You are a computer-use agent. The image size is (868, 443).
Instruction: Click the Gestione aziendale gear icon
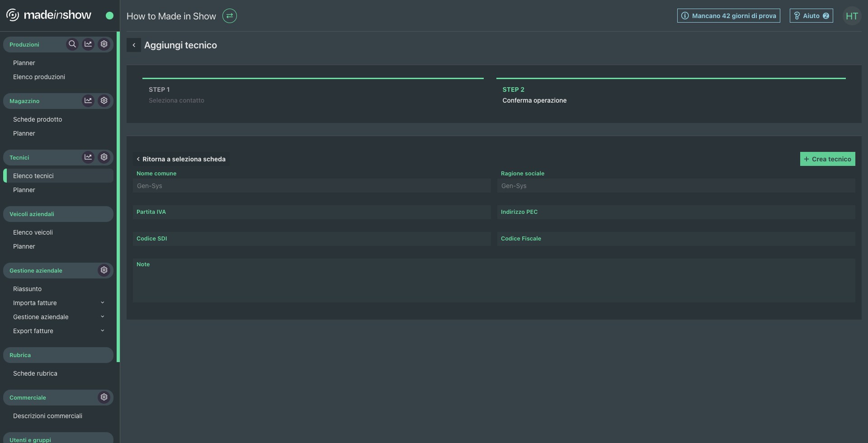104,270
